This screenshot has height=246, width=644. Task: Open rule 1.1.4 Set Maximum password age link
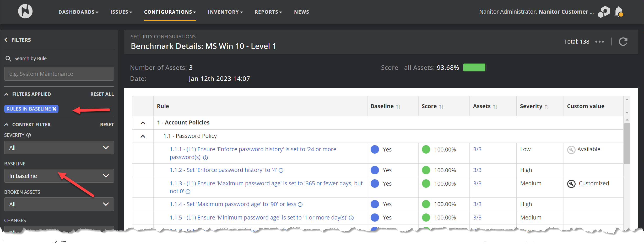coord(241,204)
